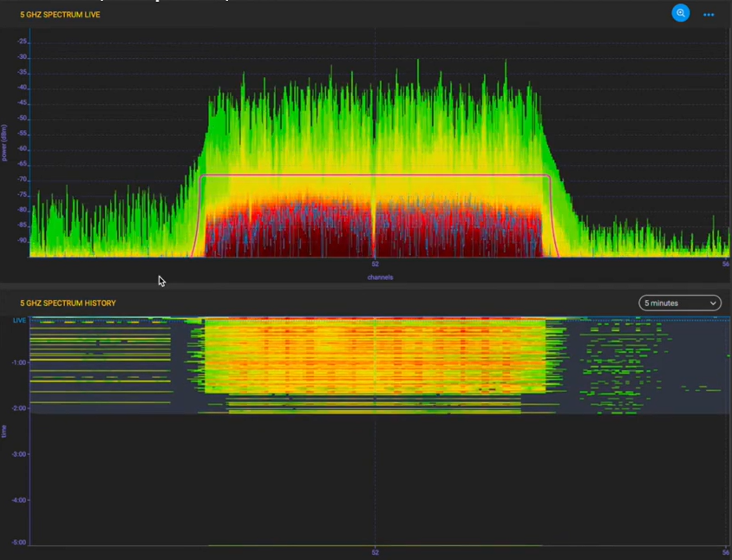Toggle the LIVE marker on the history timeline

18,320
